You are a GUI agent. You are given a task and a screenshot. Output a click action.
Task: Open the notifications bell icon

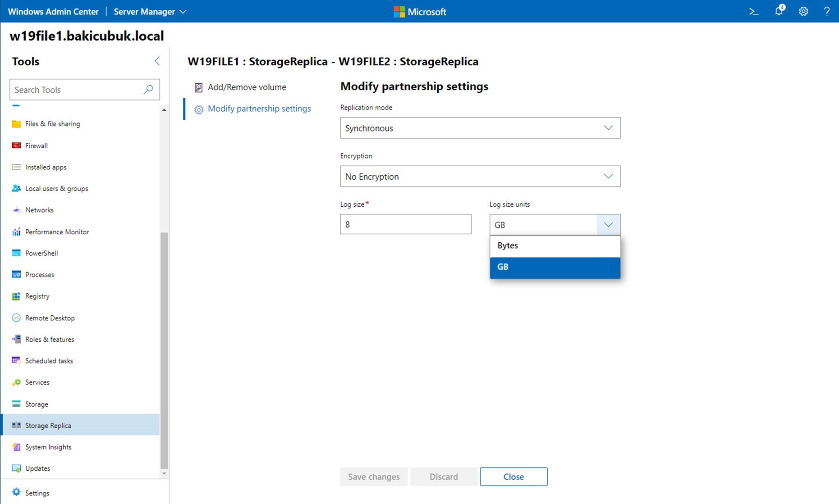779,11
